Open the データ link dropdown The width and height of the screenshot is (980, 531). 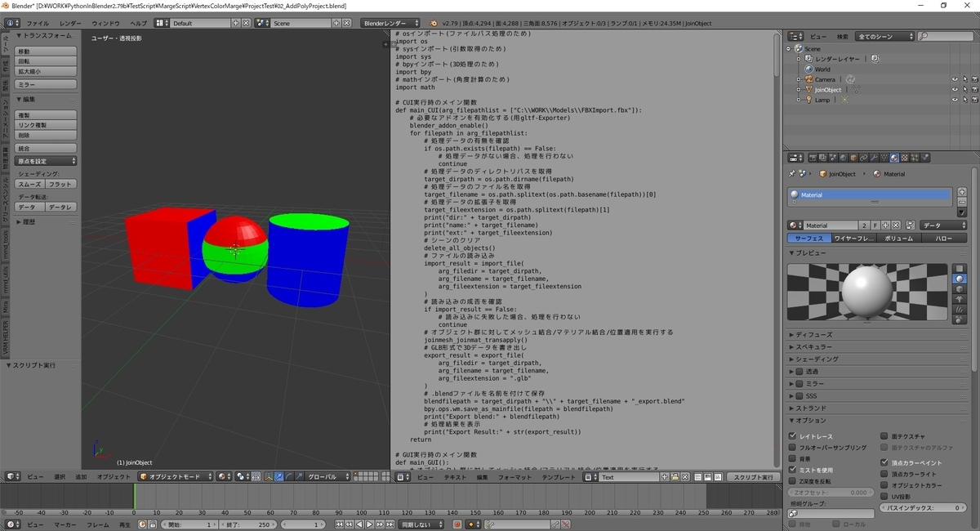click(x=943, y=225)
